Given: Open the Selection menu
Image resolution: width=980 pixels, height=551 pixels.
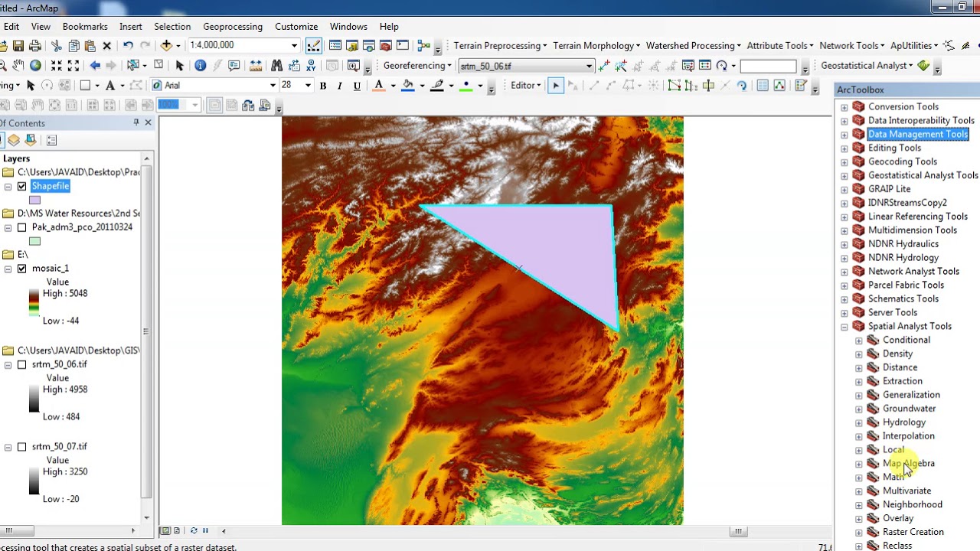Looking at the screenshot, I should (172, 27).
